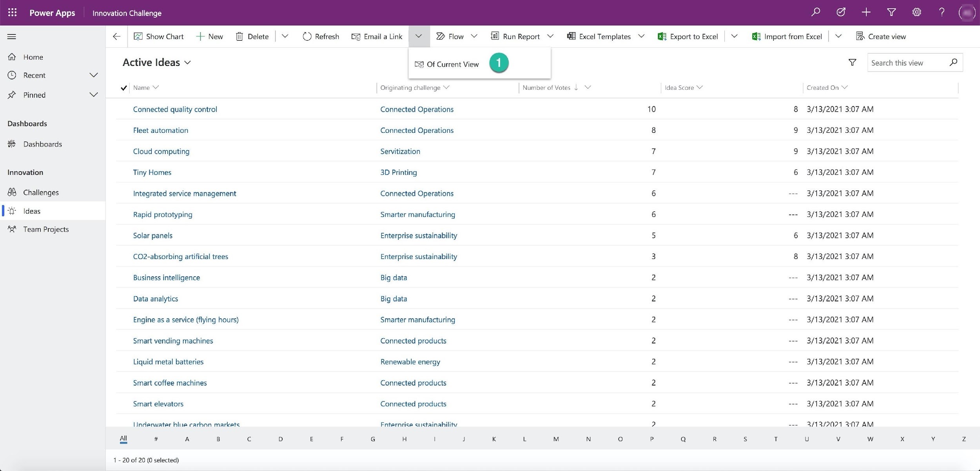Open Renewable energy challenge link
Screen dimensions: 980x471
pos(410,362)
